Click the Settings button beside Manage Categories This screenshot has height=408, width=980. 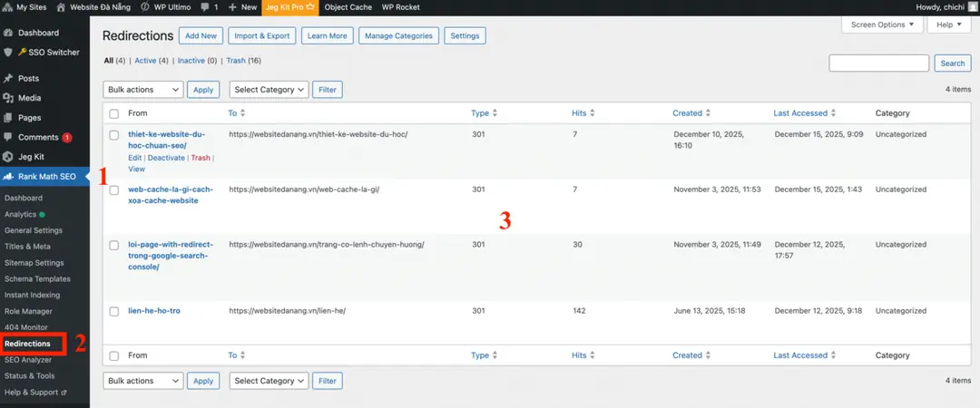(x=465, y=35)
